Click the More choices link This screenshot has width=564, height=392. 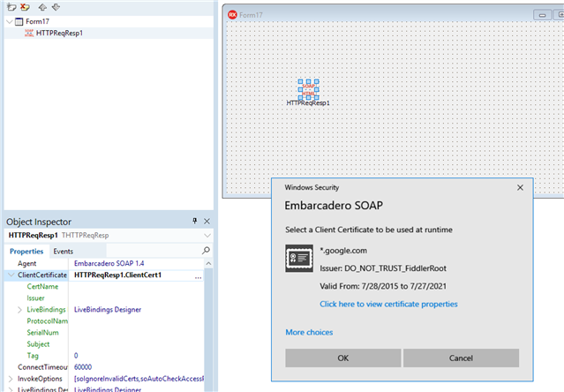coord(309,332)
